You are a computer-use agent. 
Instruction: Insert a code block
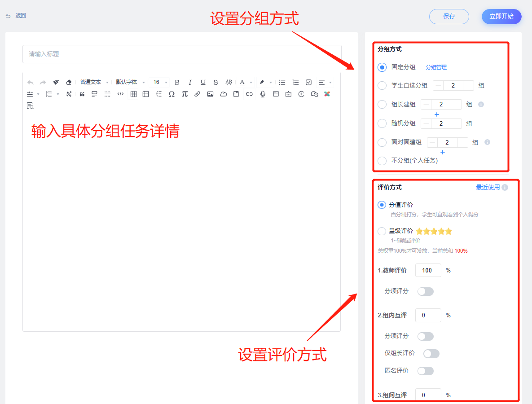click(x=120, y=94)
